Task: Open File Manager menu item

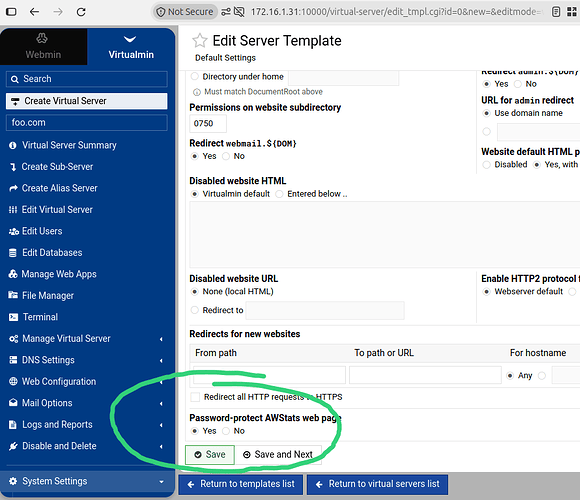Action: click(48, 296)
